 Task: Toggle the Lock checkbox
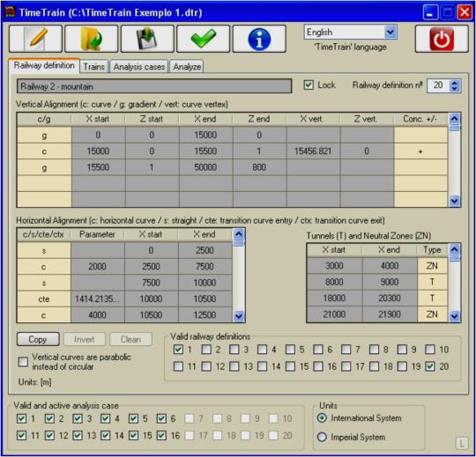pyautogui.click(x=309, y=85)
